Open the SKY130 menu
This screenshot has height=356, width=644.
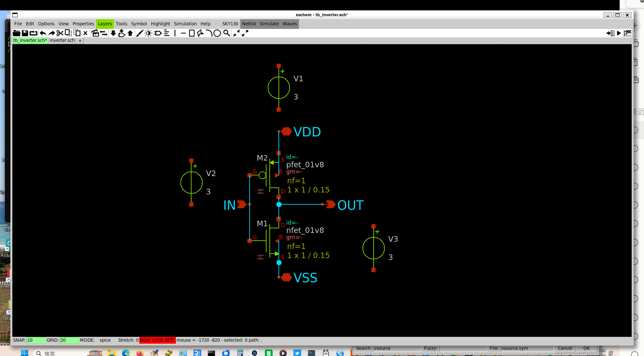230,24
